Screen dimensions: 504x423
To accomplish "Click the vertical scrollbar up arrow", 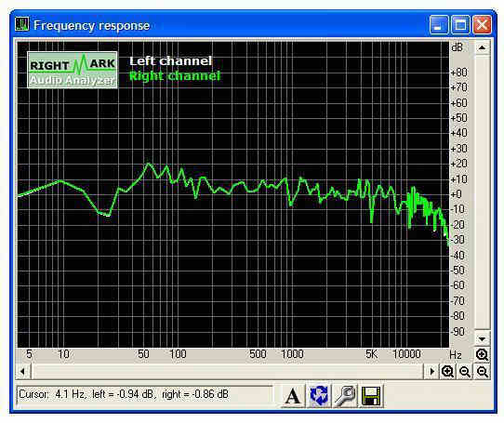I will 482,48.
